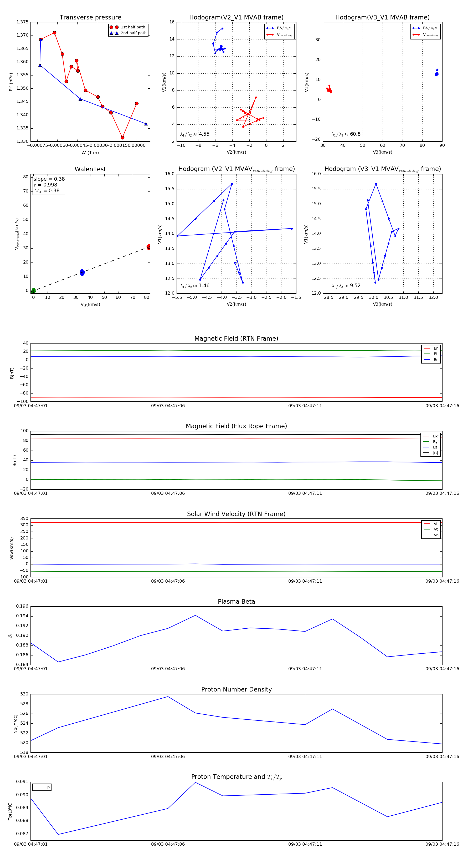The height and width of the screenshot is (868, 473).
Task: Select the "Vt" legend entry
Action: (x=431, y=529)
